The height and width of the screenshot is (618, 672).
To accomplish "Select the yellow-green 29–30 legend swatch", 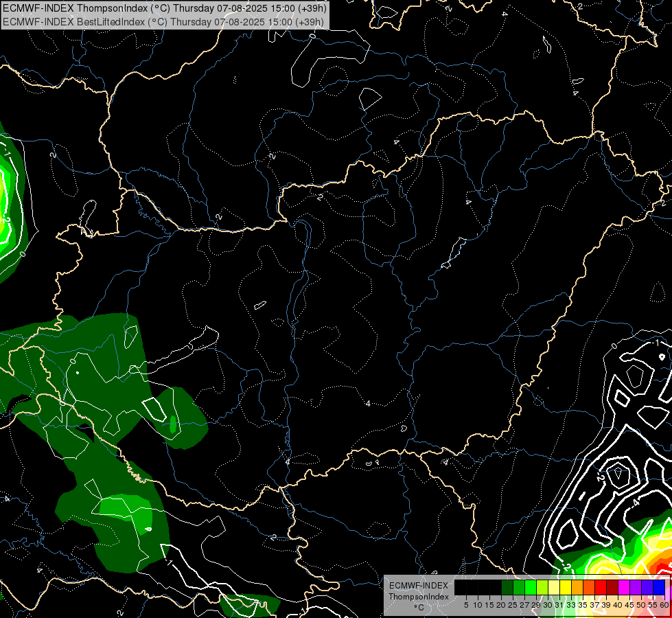I will 542,587.
